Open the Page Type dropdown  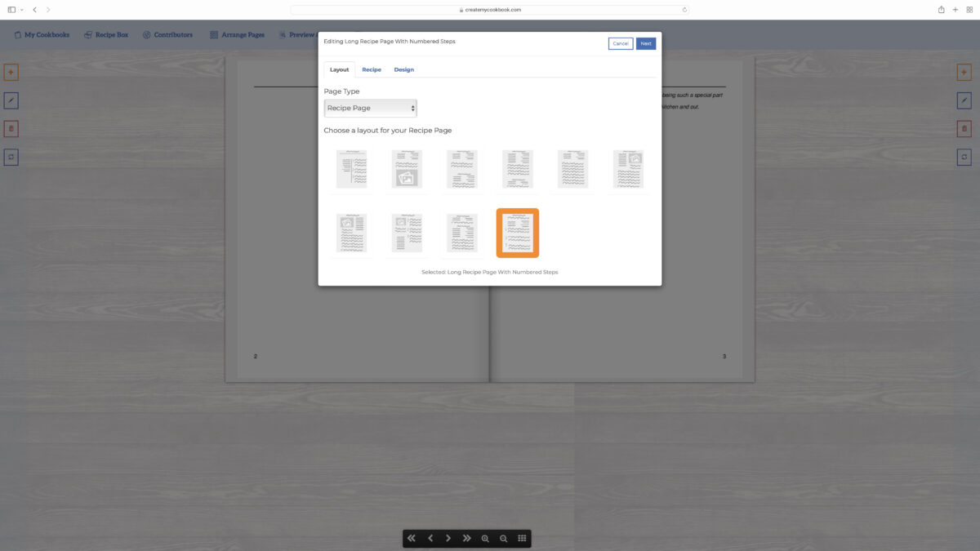click(x=370, y=108)
